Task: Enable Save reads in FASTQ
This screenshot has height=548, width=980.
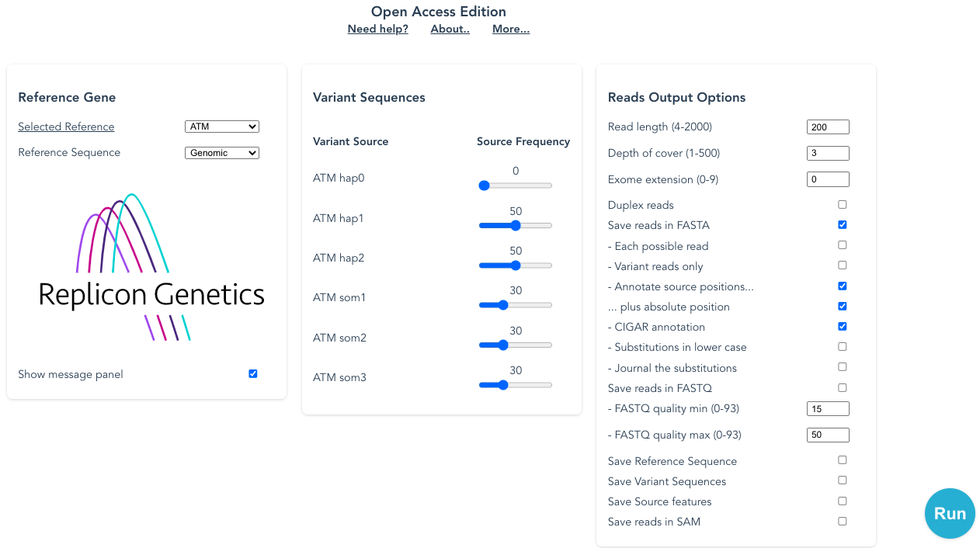Action: click(842, 387)
